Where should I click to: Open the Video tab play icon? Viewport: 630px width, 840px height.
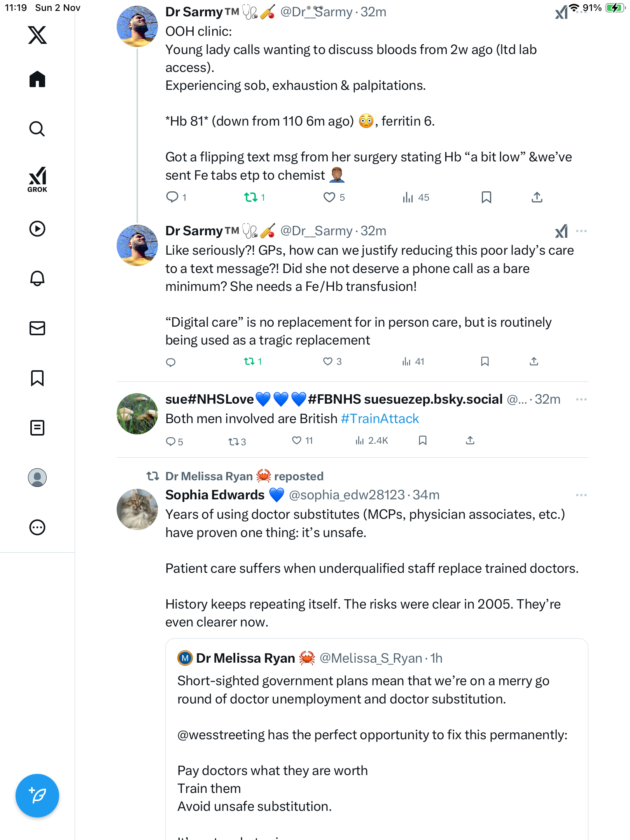point(37,229)
